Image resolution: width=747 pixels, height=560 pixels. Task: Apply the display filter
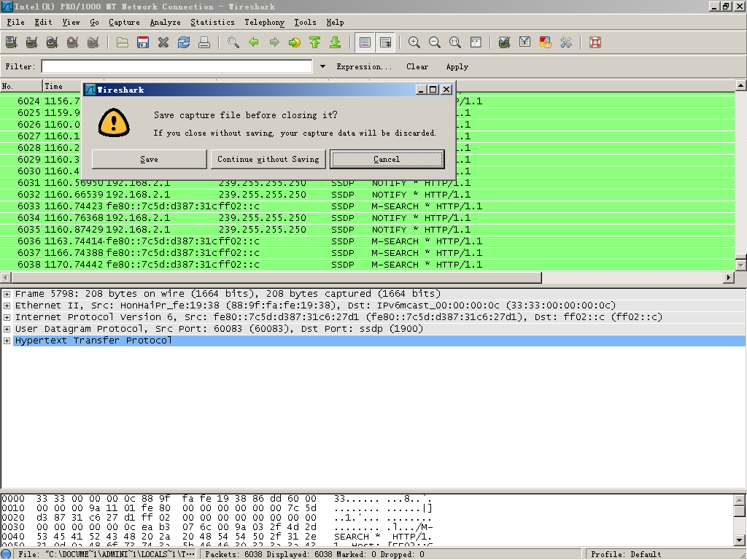[x=457, y=66]
